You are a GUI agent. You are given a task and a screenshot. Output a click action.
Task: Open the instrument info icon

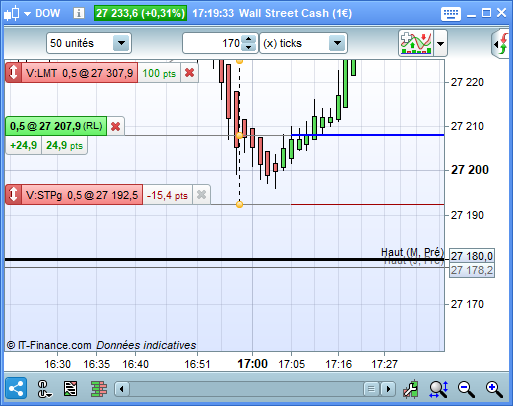(x=79, y=13)
